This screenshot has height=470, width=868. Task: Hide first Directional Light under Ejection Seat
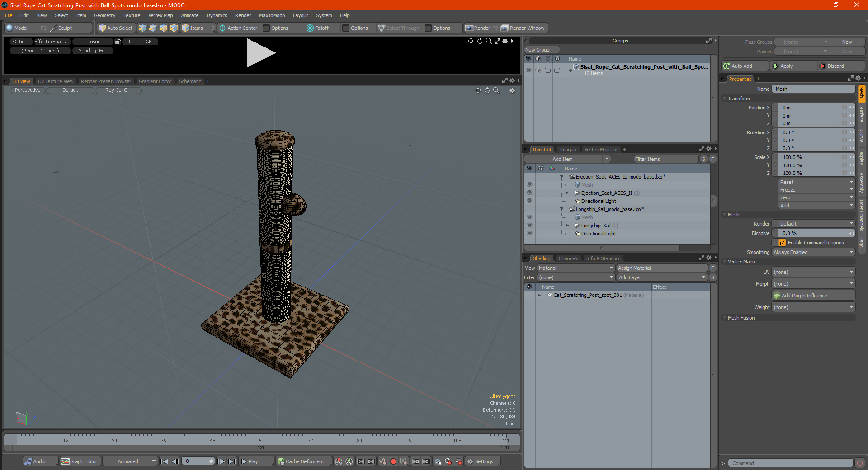click(529, 201)
